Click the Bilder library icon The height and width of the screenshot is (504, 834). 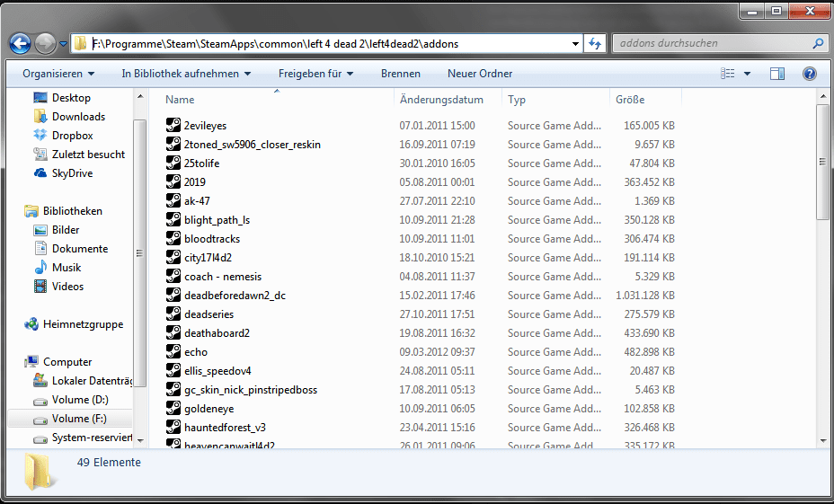point(40,230)
